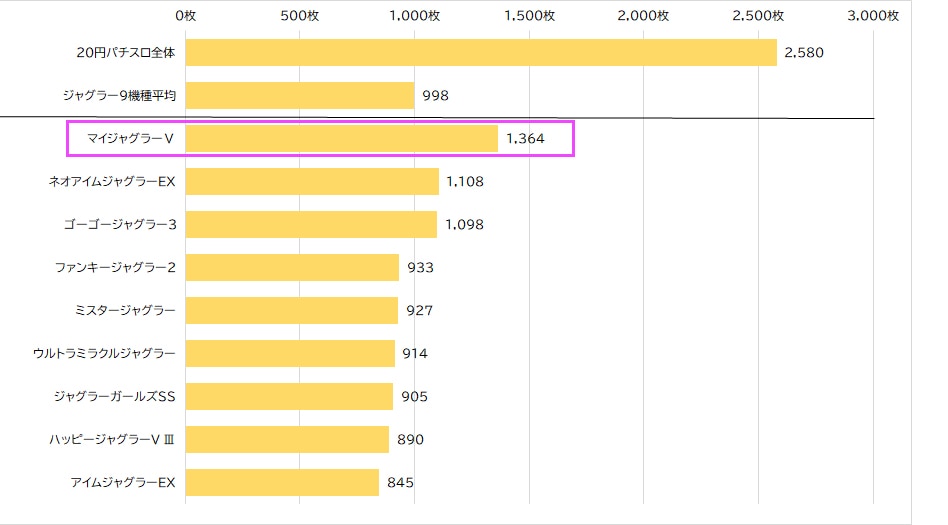This screenshot has width=948, height=525.
Task: Click the ゴーゴージャグラー3 bar
Action: click(311, 224)
